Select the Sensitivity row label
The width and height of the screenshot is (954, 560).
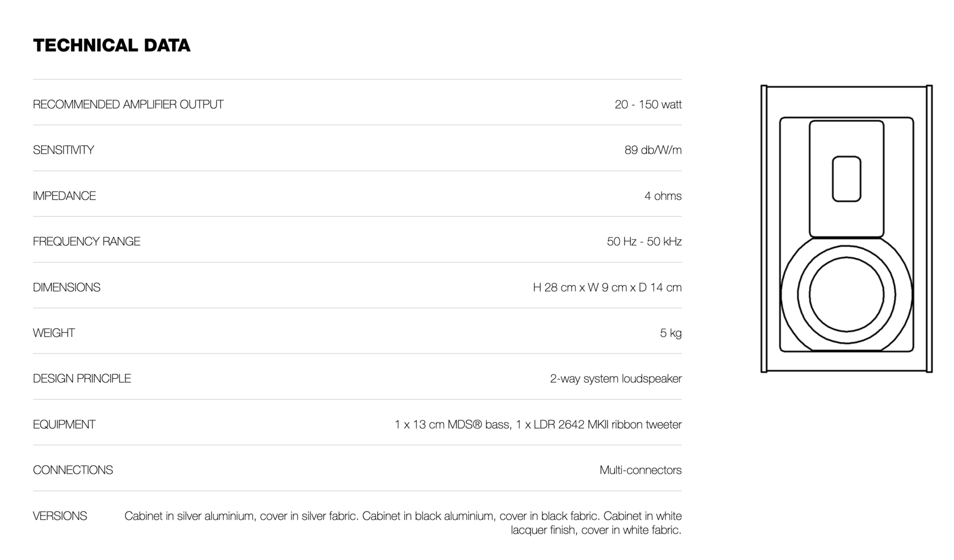point(63,150)
